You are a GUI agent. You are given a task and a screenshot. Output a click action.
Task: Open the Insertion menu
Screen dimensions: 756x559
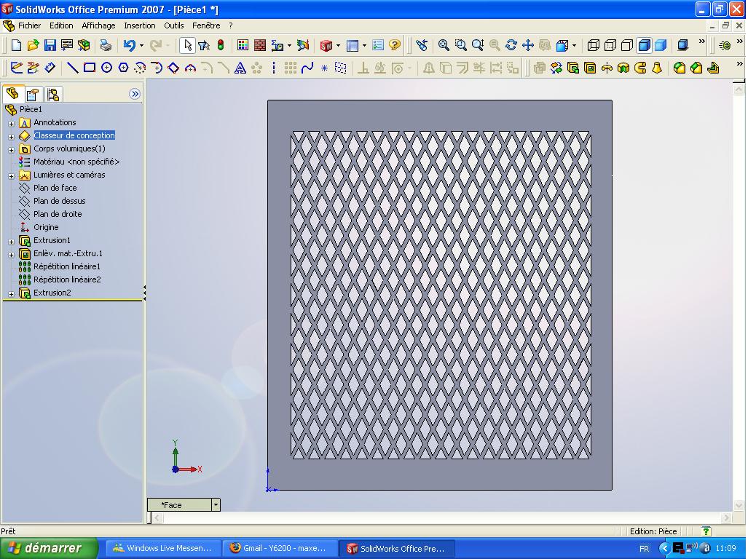pos(140,25)
